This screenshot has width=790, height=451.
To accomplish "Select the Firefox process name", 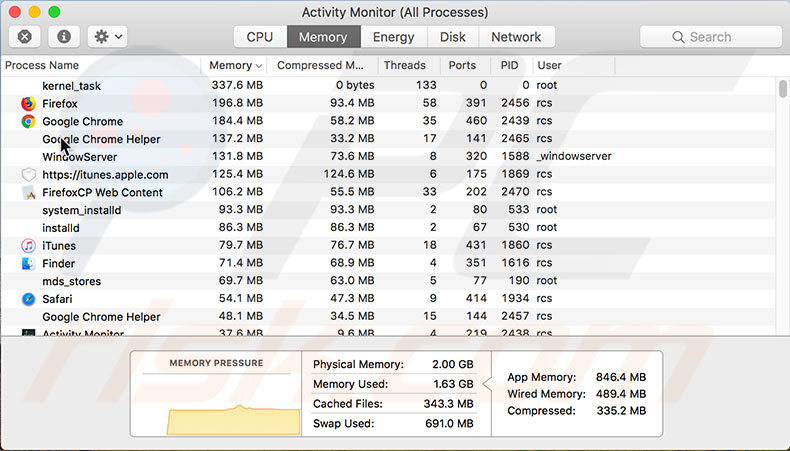I will click(x=60, y=104).
